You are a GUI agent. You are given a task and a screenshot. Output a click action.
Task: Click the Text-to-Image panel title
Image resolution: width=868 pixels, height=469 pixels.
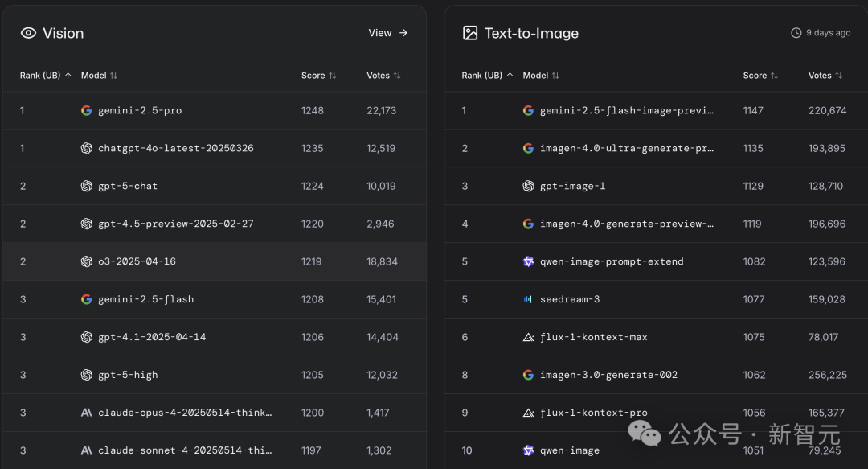click(x=531, y=33)
